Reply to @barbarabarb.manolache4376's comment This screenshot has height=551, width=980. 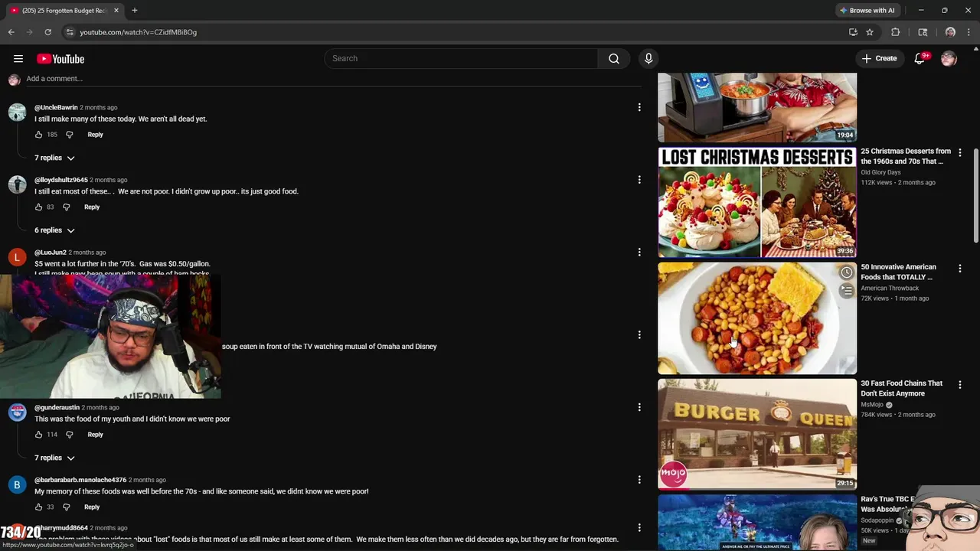point(92,507)
